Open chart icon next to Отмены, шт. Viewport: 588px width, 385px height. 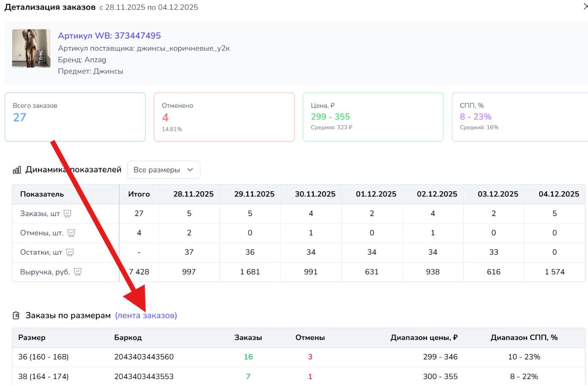click(71, 233)
